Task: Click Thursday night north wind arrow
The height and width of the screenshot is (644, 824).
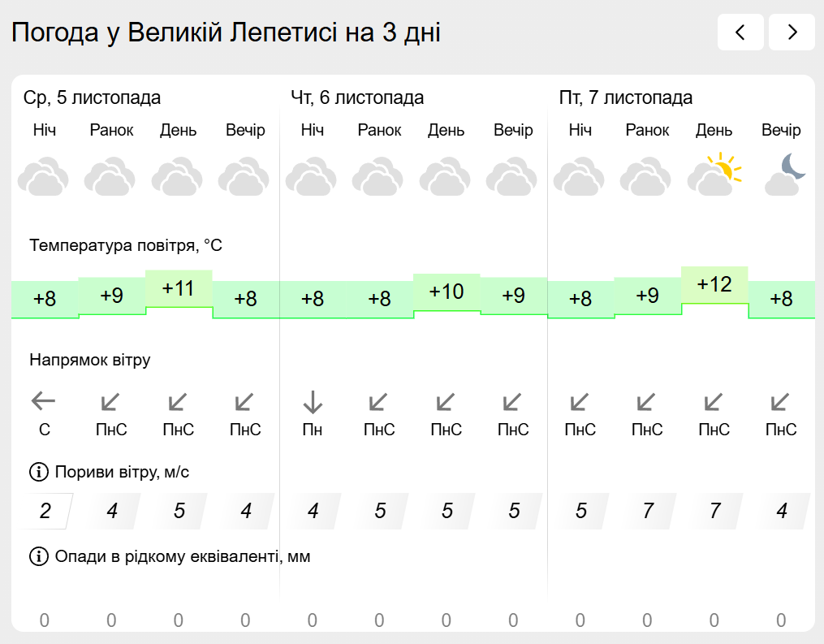Action: point(313,401)
